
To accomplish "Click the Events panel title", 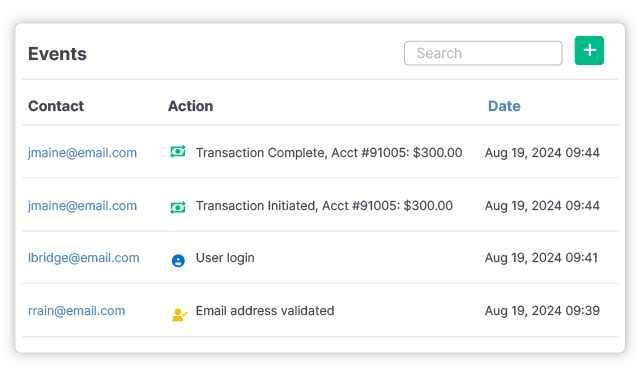I will (x=58, y=54).
